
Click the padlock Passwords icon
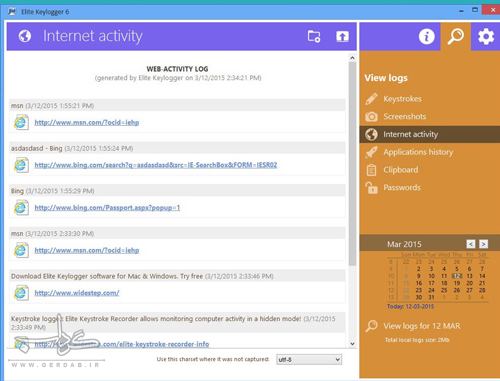(x=371, y=188)
